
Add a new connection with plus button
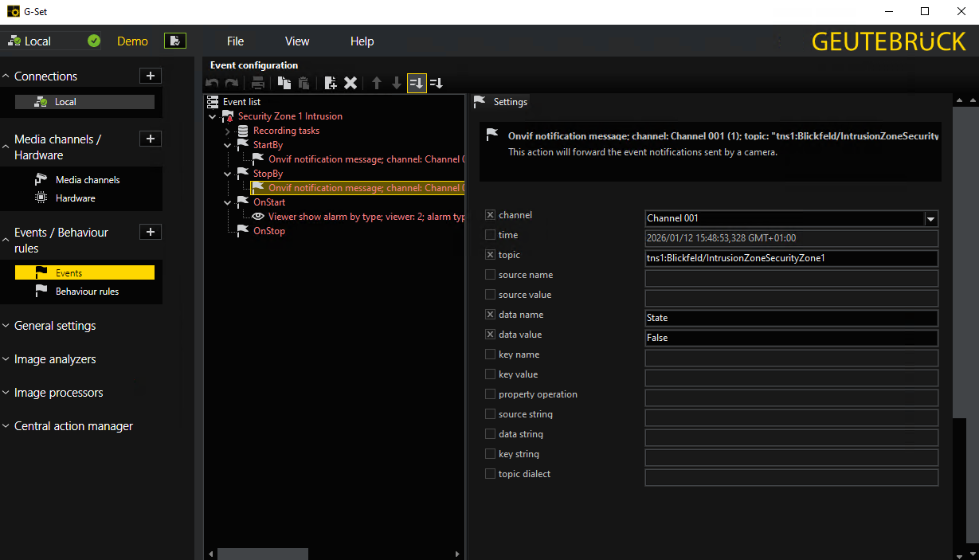coord(151,76)
